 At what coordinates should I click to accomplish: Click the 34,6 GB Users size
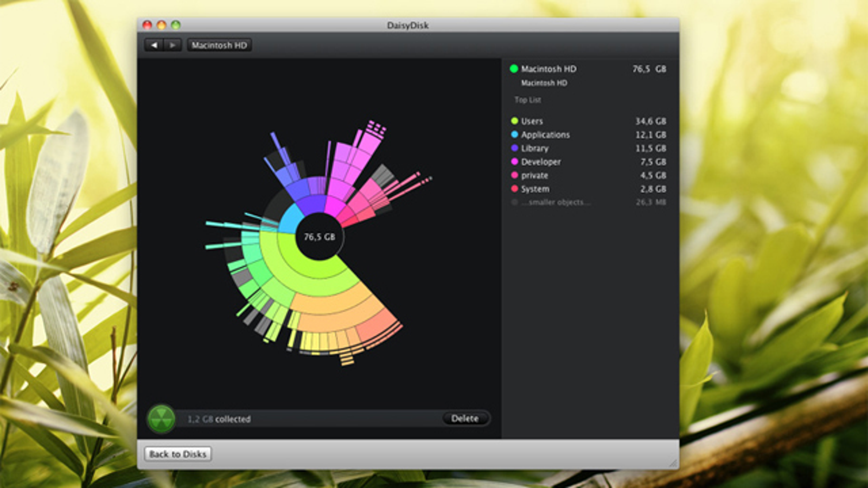(650, 121)
